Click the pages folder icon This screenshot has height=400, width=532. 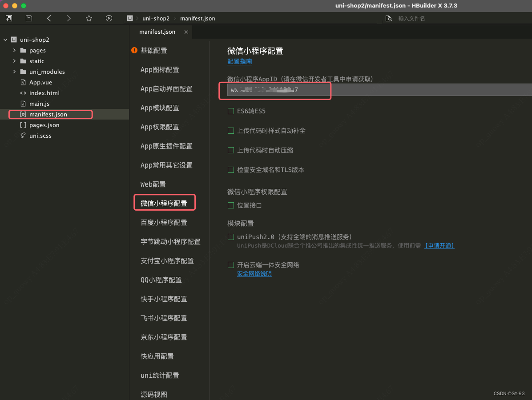[23, 51]
